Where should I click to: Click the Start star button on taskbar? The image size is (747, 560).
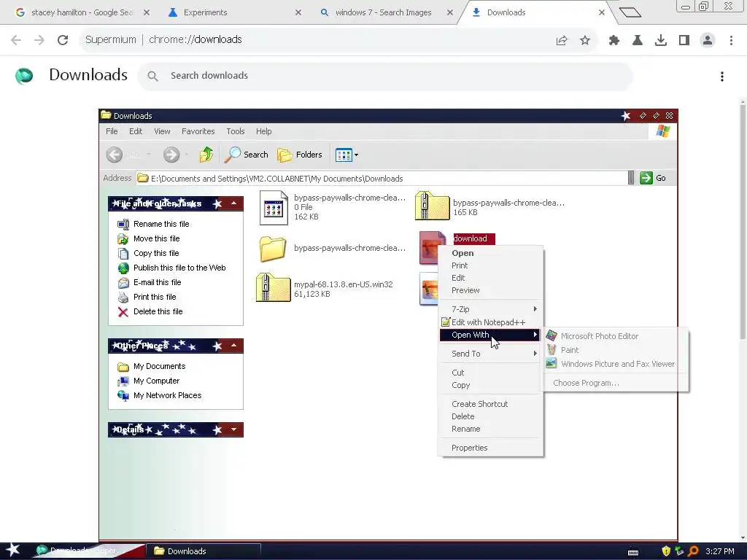click(13, 551)
